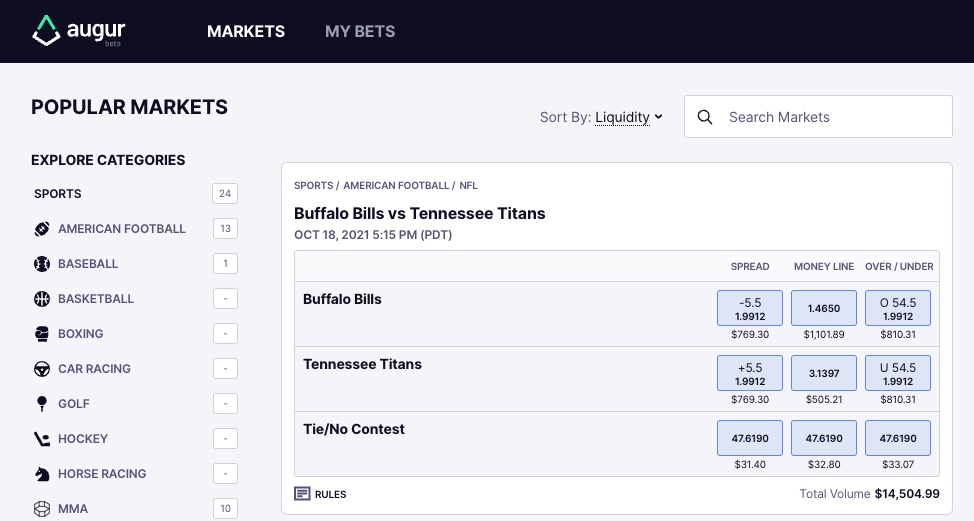Switch to the My Bets tab
Image resolution: width=974 pixels, height=521 pixels.
tap(360, 31)
